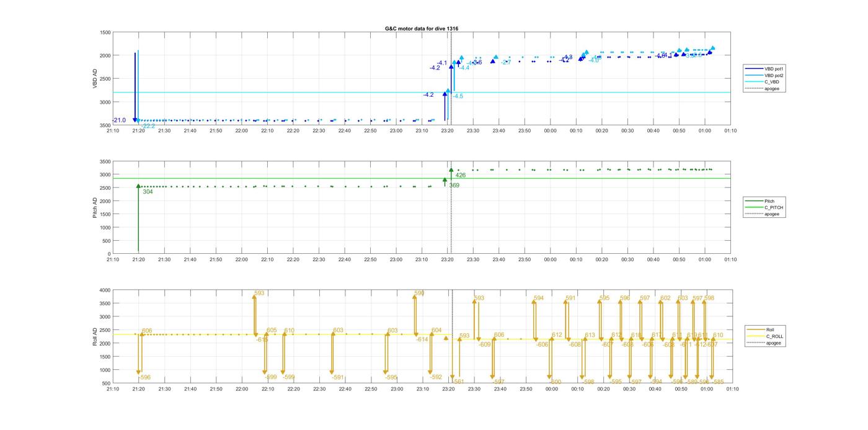Click the '369' data label in Pitch plot
Image resolution: width=868 pixels, height=430 pixels.
454,186
